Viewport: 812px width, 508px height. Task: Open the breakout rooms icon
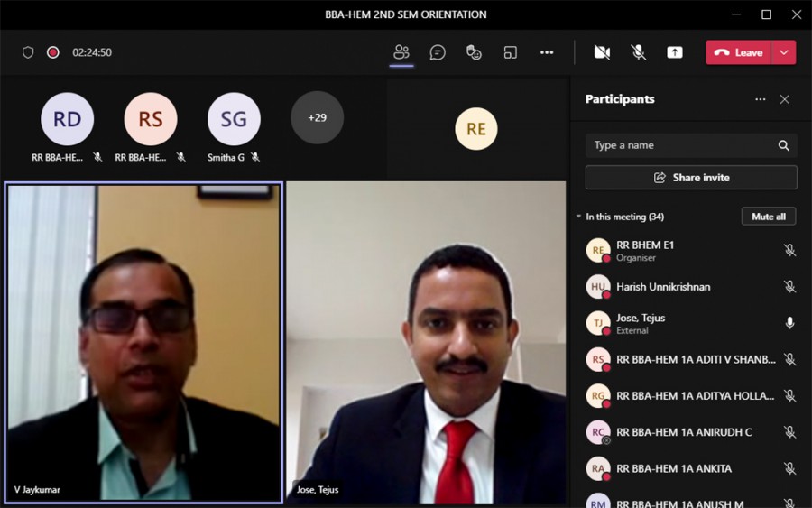coord(511,52)
